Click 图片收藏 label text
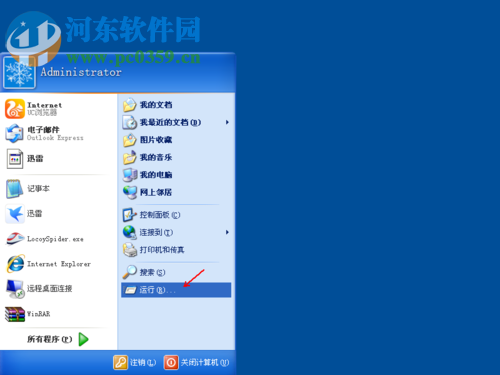 pyautogui.click(x=156, y=140)
